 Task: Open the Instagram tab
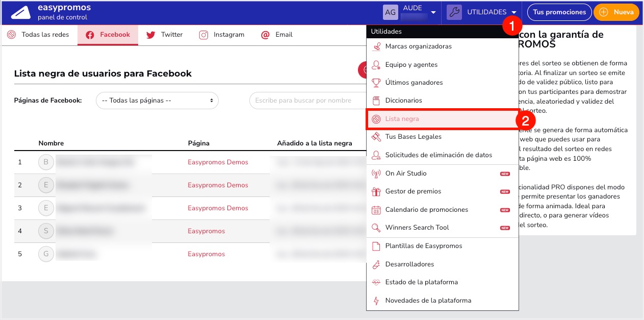click(x=222, y=35)
